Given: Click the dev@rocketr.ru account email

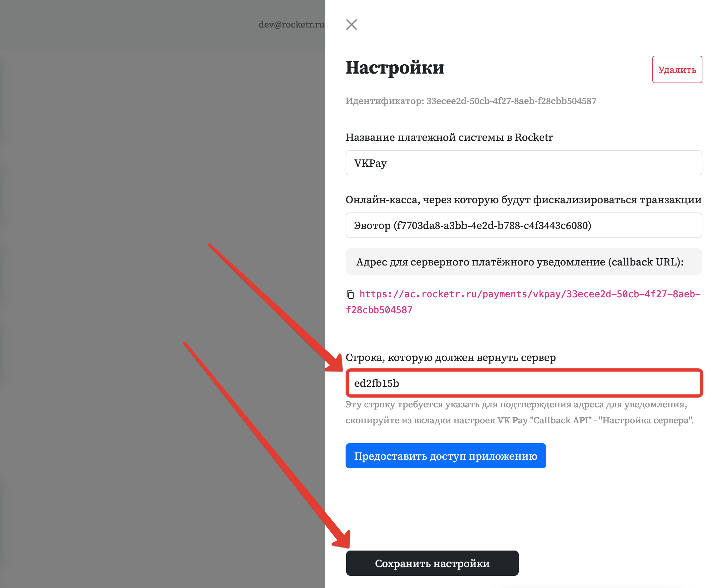Looking at the screenshot, I should [x=291, y=25].
